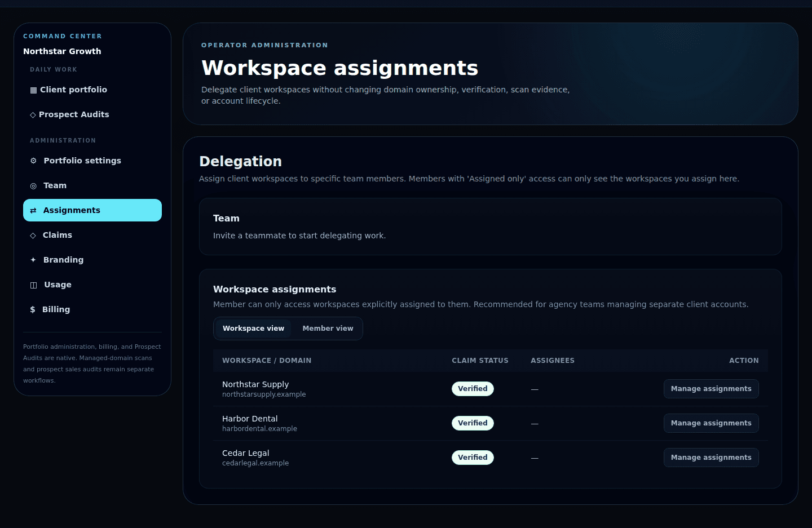
Task: Click the Verified badge for Northstar Supply
Action: coord(473,389)
